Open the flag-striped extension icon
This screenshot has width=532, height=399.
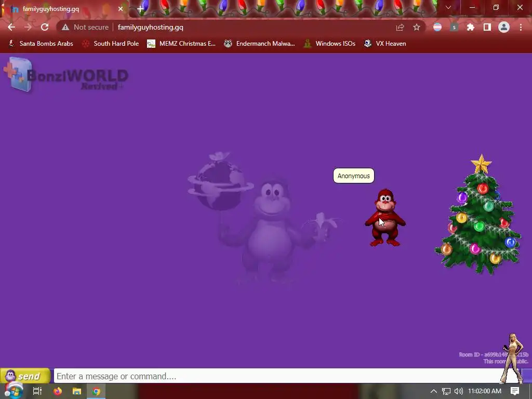click(437, 27)
